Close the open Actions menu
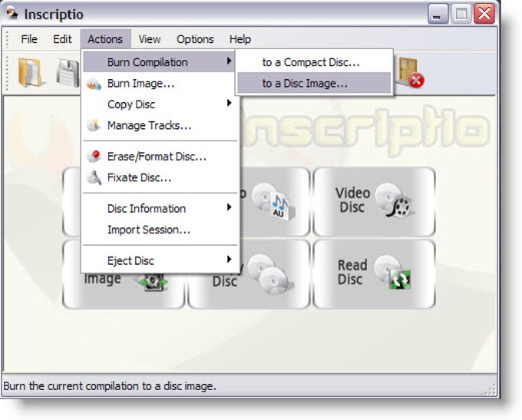Image resolution: width=522 pixels, height=420 pixels. coord(105,39)
